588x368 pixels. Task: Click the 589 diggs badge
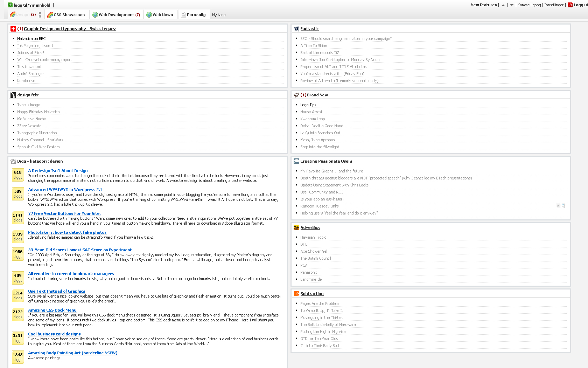tap(18, 194)
